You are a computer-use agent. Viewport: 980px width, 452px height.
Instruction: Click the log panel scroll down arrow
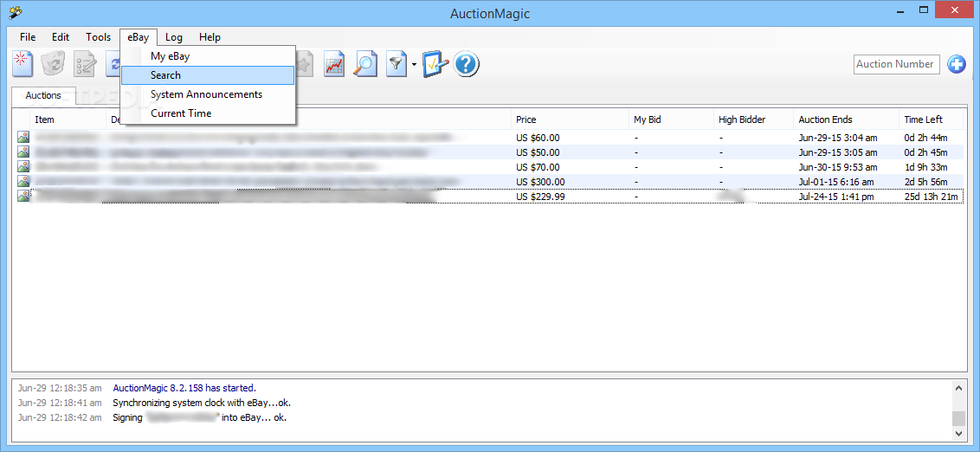958,433
